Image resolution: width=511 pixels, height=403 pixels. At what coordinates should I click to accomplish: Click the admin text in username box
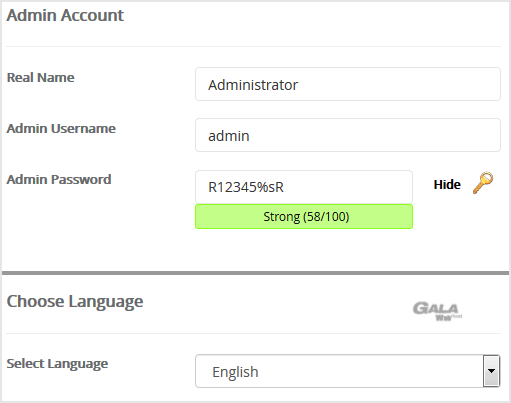pyautogui.click(x=229, y=136)
